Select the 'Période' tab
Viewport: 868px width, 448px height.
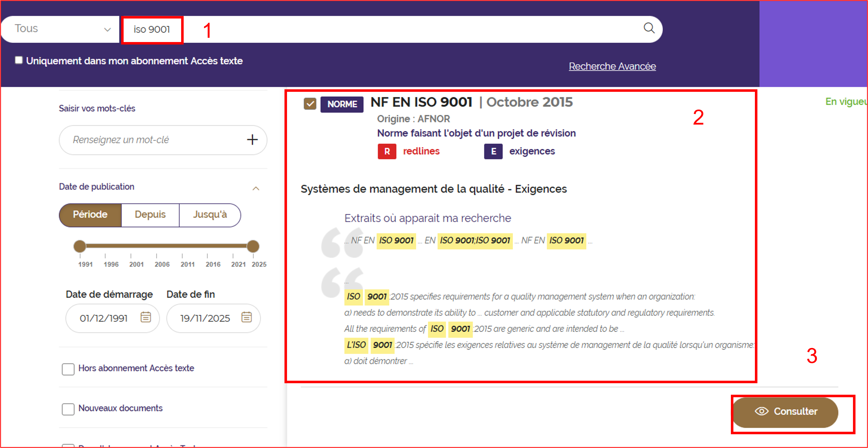point(90,215)
